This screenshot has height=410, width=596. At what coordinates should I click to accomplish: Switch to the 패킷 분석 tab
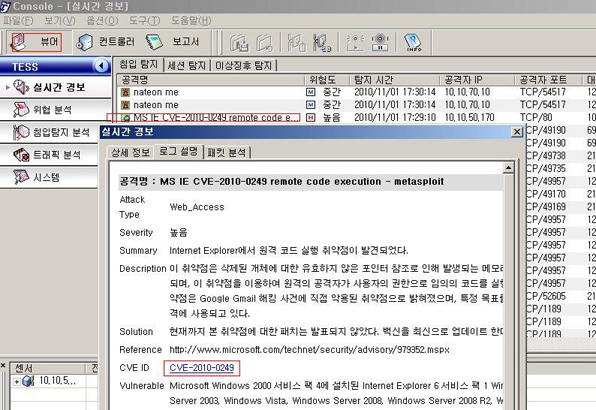(227, 152)
